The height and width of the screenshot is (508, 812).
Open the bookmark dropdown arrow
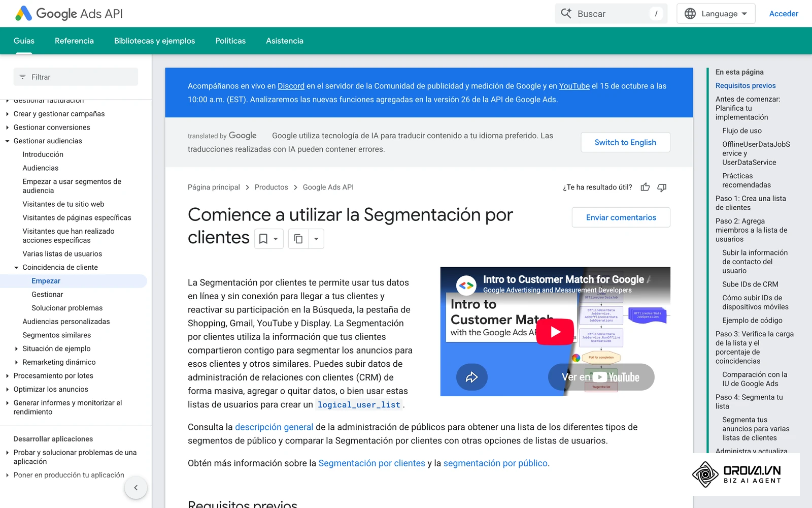276,239
